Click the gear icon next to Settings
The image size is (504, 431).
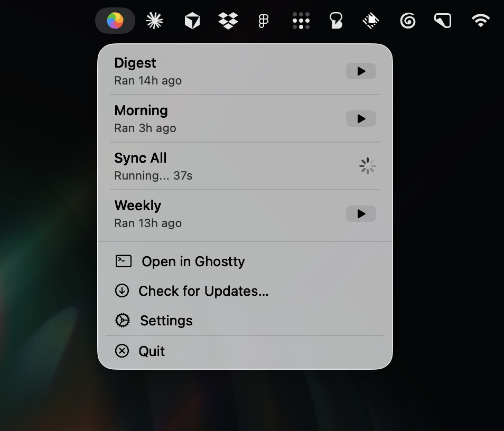[122, 320]
